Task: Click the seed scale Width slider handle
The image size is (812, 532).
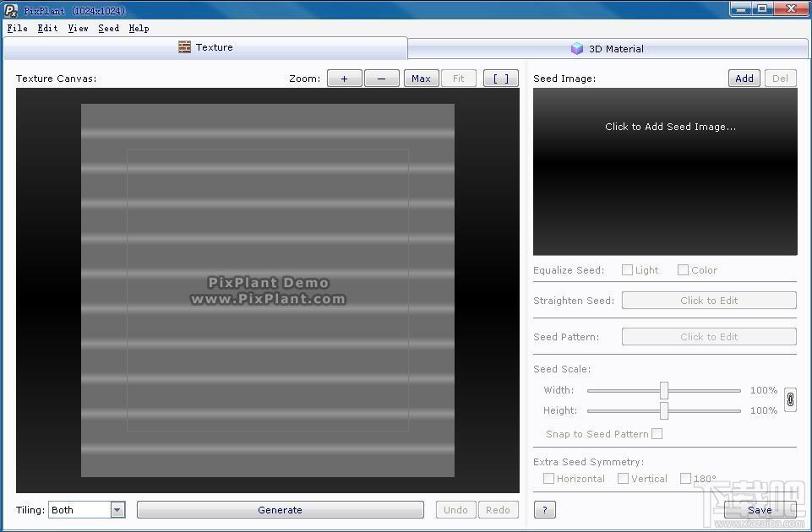Action: click(x=664, y=390)
